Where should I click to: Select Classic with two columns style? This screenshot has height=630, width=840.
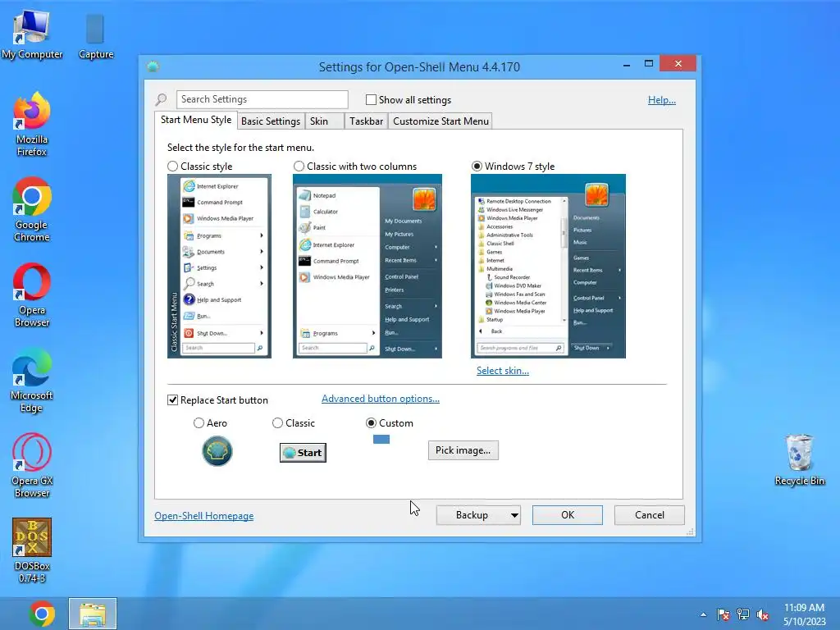point(299,167)
